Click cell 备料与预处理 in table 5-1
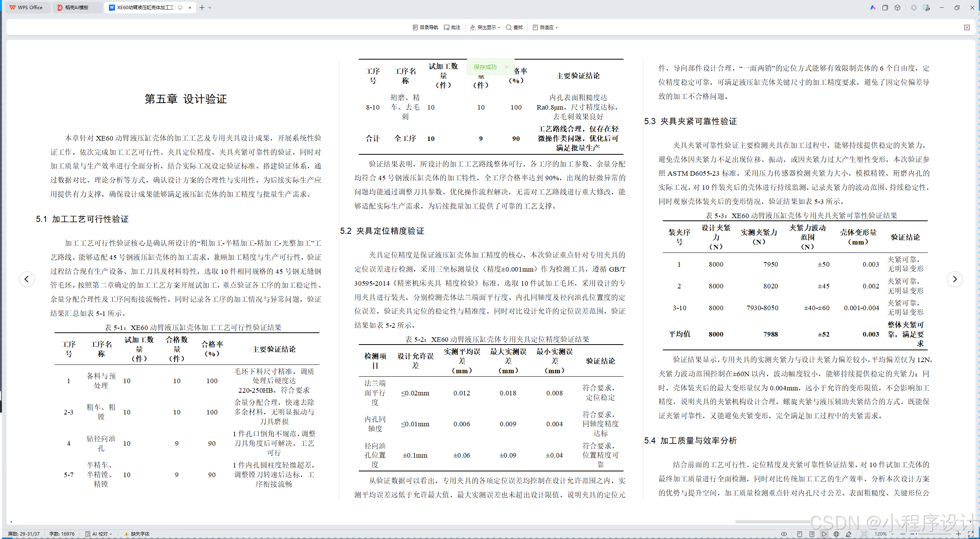Viewport: 980px width, 539px height. [101, 381]
